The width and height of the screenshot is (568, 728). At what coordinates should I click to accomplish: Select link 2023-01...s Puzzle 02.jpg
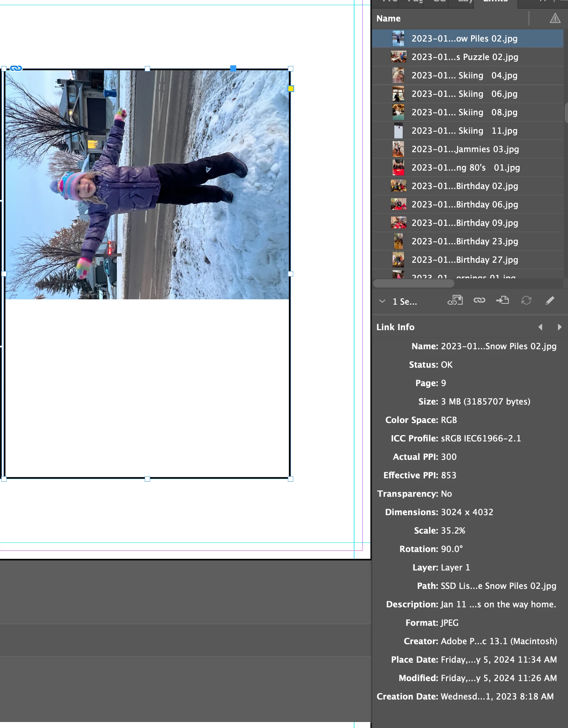click(x=467, y=57)
